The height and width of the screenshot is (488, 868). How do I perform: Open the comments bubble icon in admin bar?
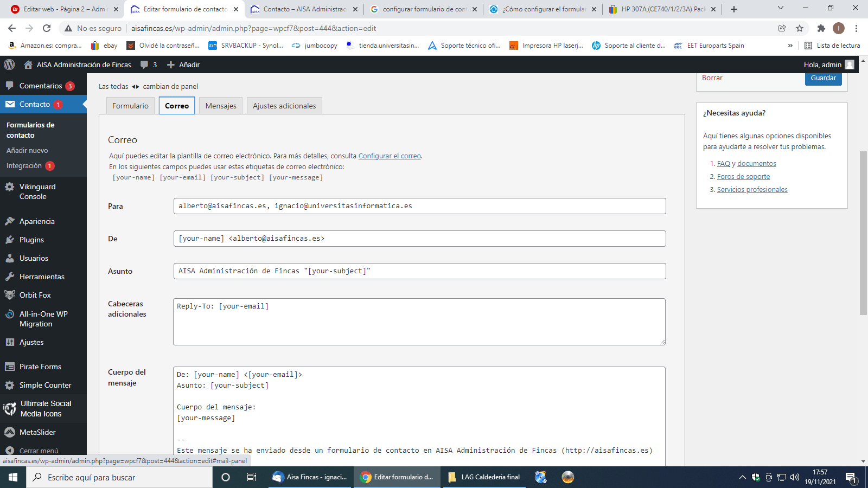coord(144,65)
